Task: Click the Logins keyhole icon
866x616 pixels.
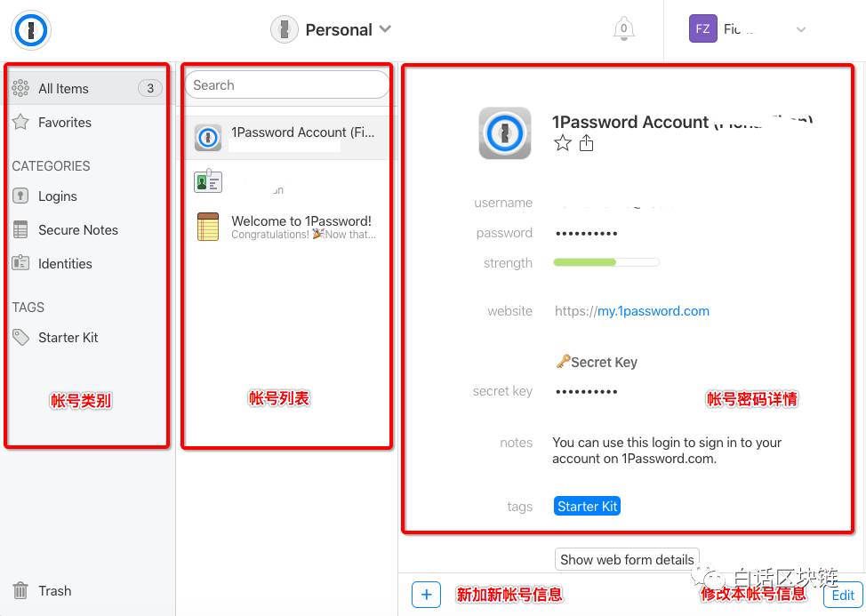Action: 20,196
